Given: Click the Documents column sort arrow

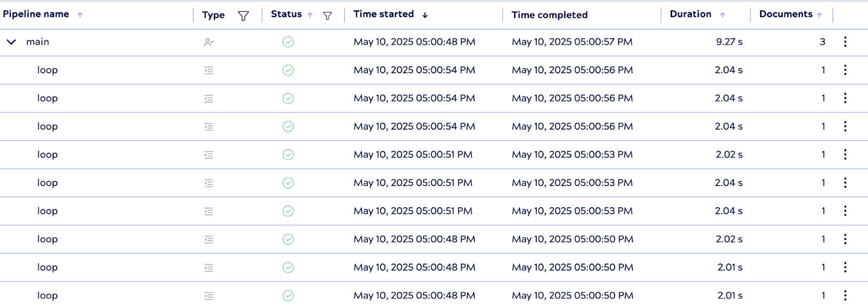Looking at the screenshot, I should pos(819,15).
